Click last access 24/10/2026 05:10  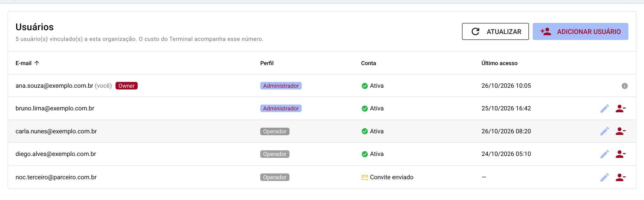point(506,154)
